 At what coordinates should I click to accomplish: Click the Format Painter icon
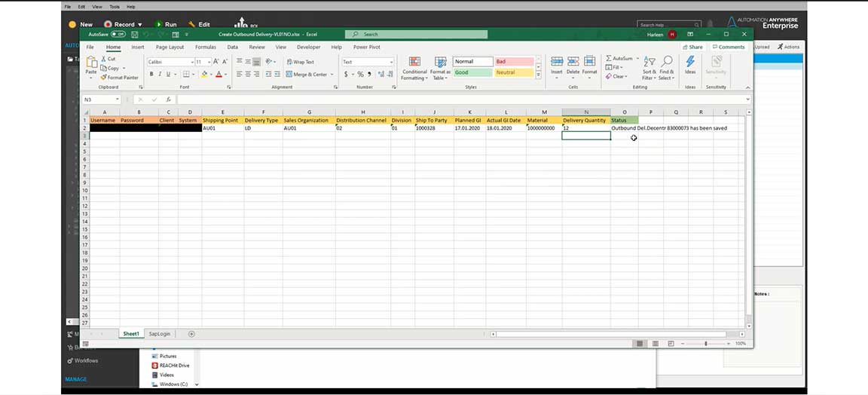coord(104,78)
